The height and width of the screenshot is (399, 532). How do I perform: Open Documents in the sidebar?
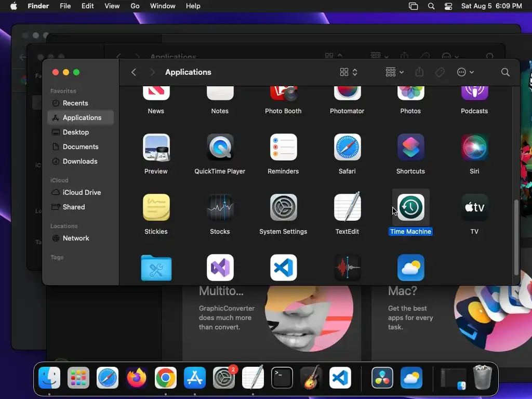point(81,147)
